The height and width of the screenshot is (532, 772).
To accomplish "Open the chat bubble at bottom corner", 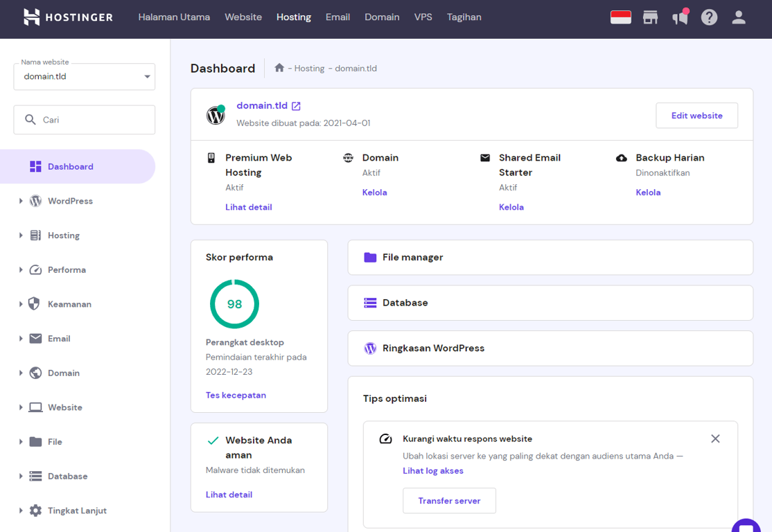I will pyautogui.click(x=746, y=526).
